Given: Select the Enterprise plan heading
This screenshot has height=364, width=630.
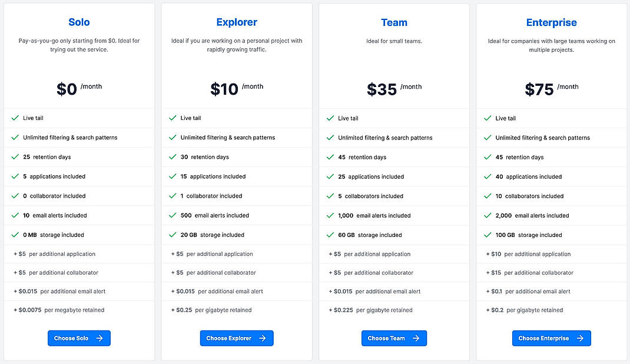Looking at the screenshot, I should click(551, 22).
